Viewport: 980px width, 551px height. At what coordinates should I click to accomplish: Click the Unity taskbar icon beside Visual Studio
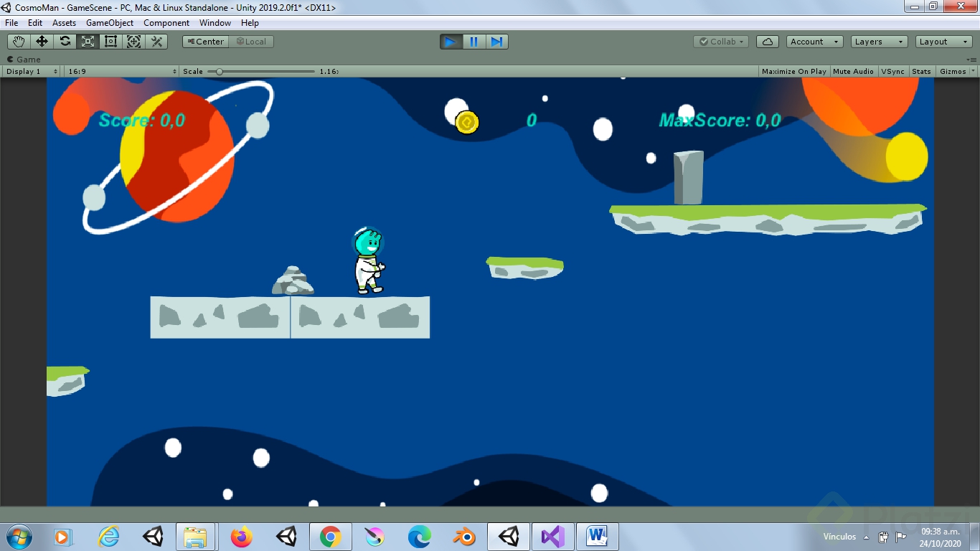tap(509, 537)
